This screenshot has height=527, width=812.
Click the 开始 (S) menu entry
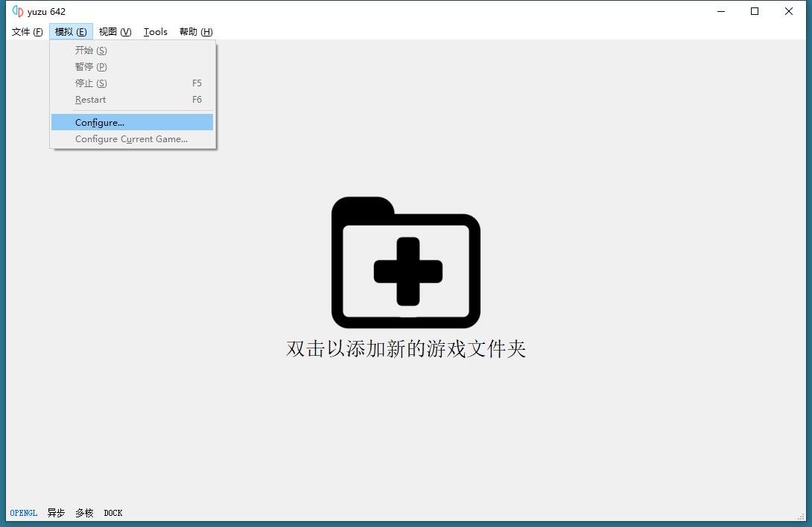click(91, 51)
